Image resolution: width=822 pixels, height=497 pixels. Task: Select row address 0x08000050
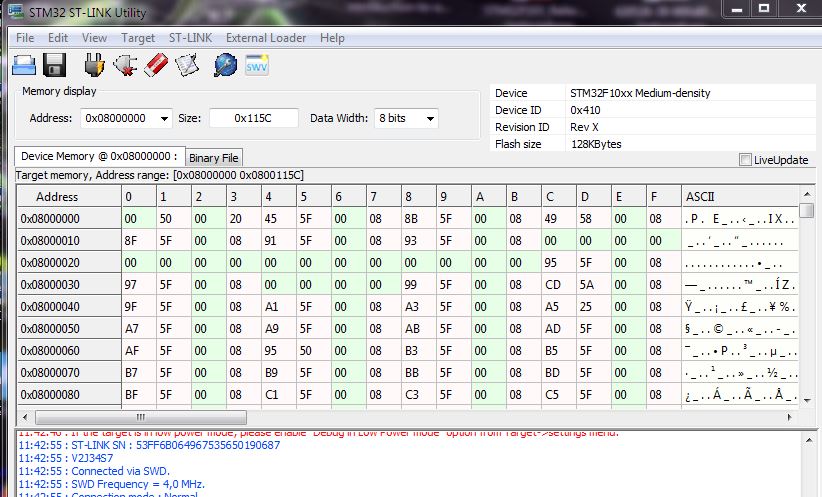69,329
